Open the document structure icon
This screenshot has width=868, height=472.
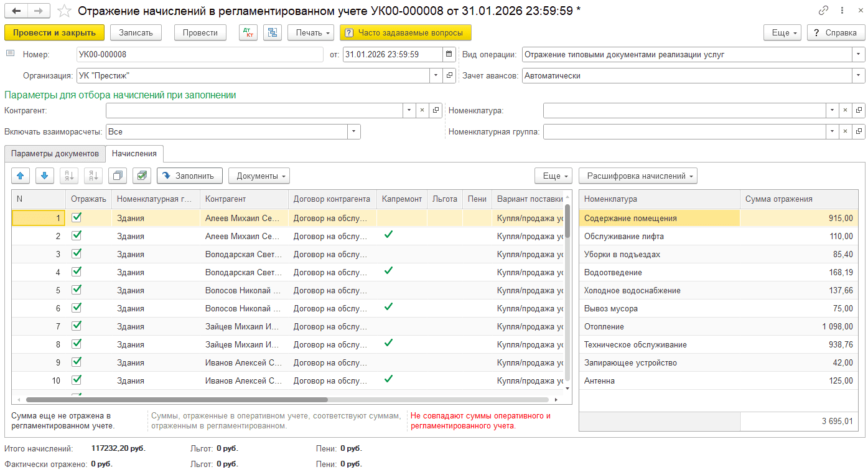272,33
